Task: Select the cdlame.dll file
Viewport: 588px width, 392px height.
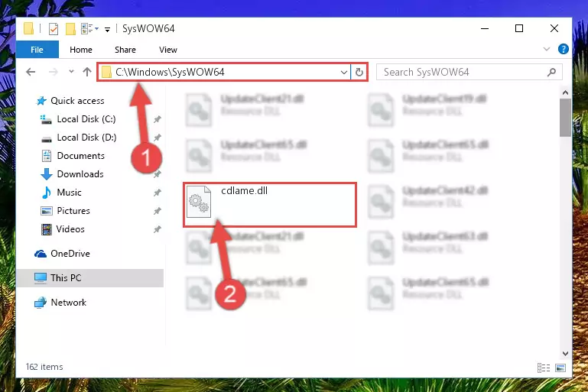Action: coord(270,205)
